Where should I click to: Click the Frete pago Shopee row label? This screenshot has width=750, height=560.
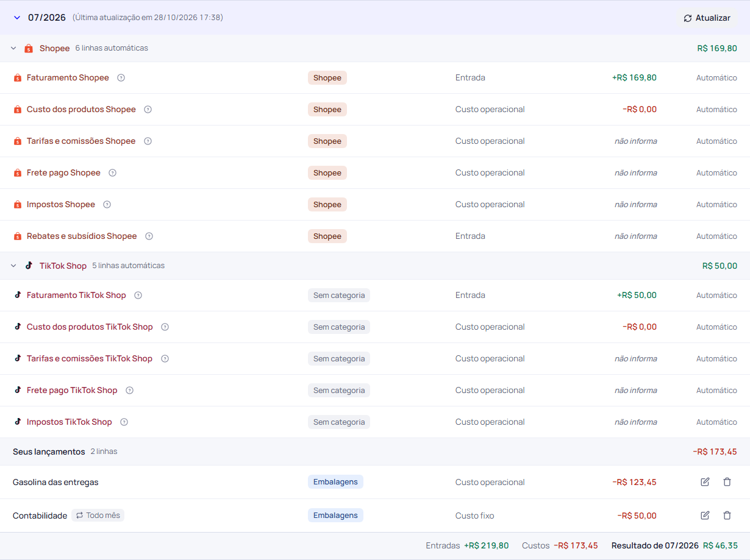[x=63, y=172]
